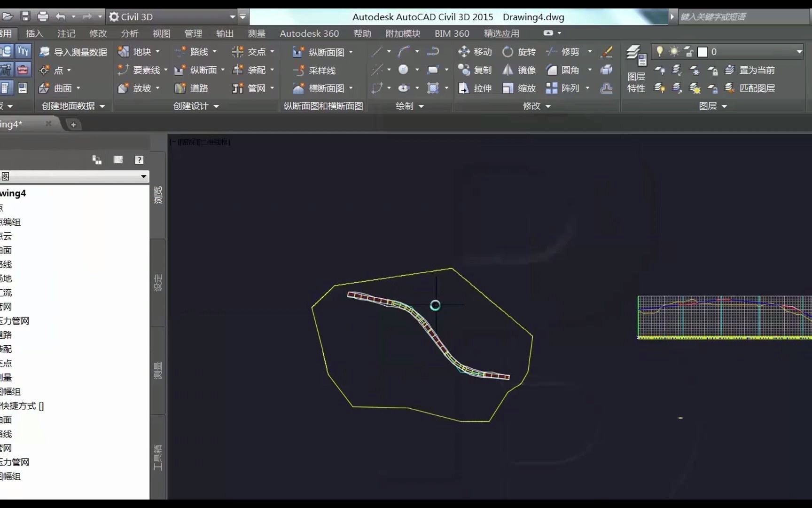The image size is (812, 508).
Task: Open the 路线 (Alignment) dropdown arrow
Action: 214,52
